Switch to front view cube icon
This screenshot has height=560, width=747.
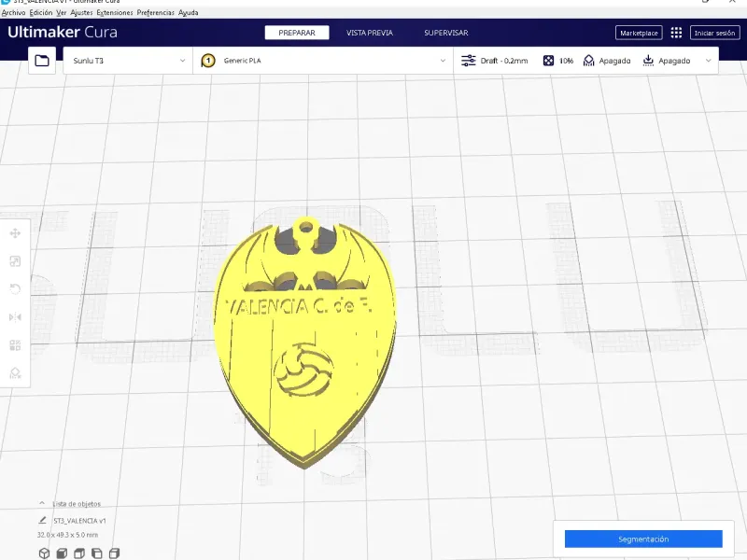tap(62, 553)
